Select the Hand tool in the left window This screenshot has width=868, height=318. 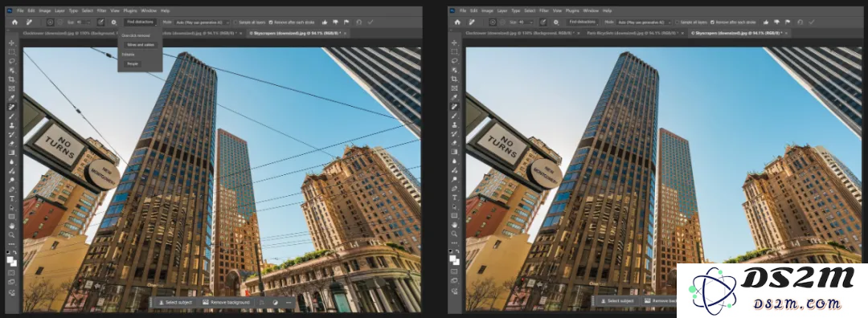11,226
